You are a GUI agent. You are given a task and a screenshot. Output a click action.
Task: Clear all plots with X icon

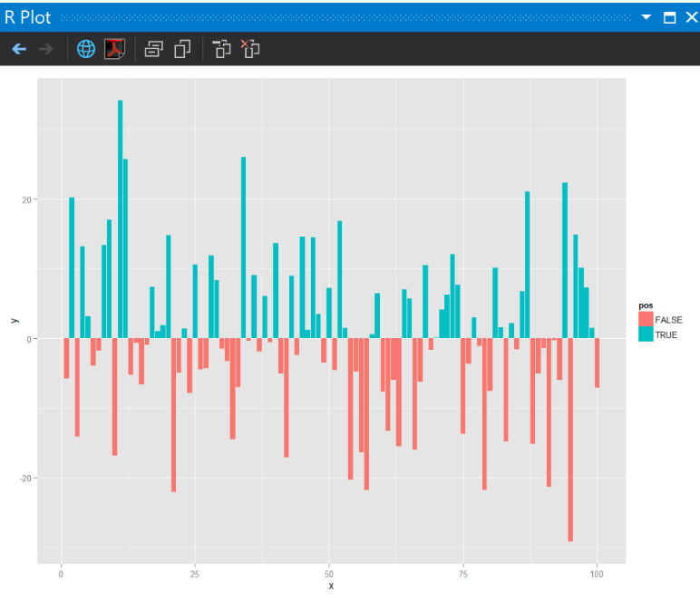pyautogui.click(x=250, y=49)
